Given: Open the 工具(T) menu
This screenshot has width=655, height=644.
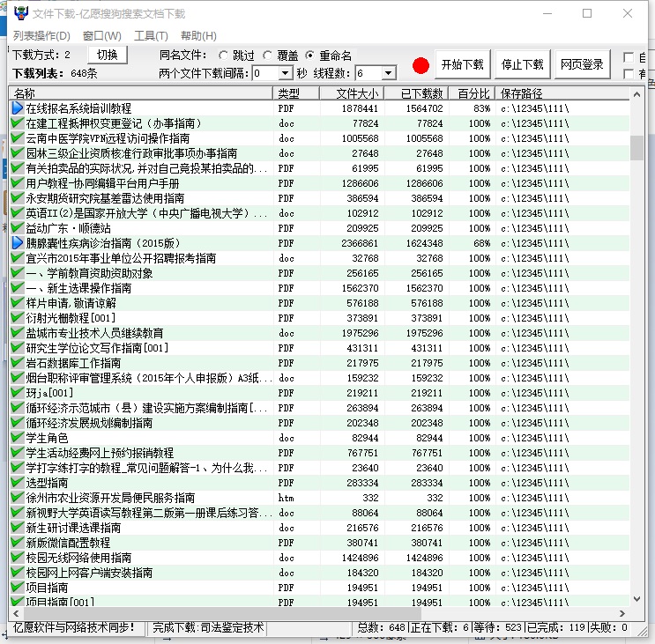Looking at the screenshot, I should [151, 36].
